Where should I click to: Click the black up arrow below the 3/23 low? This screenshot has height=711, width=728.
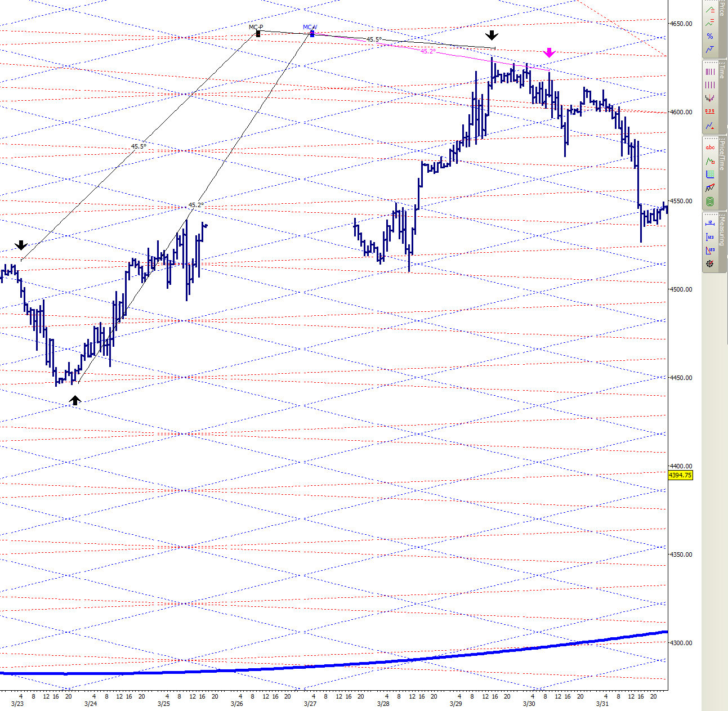point(75,400)
